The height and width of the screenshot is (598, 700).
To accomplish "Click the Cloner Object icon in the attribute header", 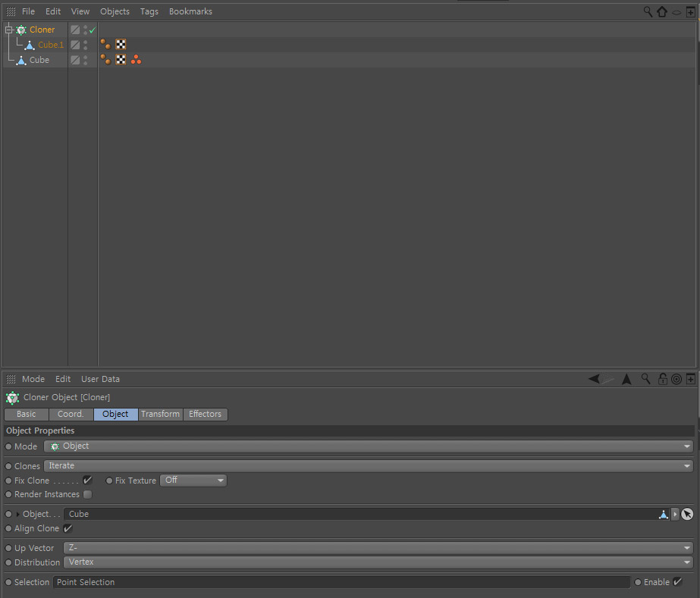I will pos(12,397).
